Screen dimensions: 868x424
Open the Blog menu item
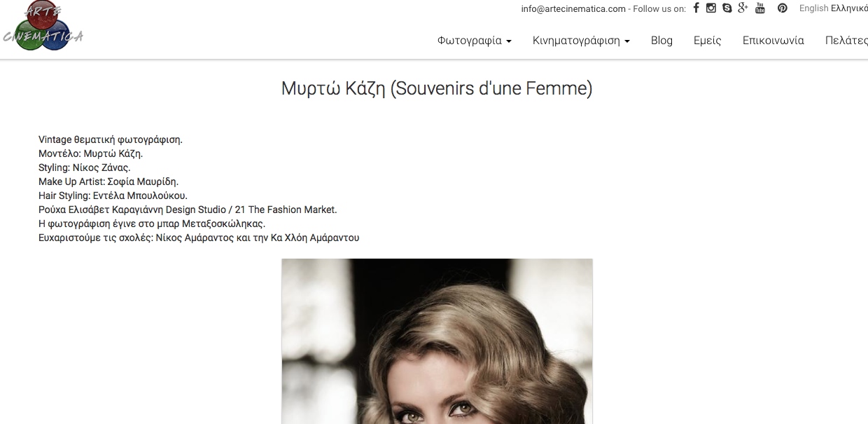click(661, 41)
